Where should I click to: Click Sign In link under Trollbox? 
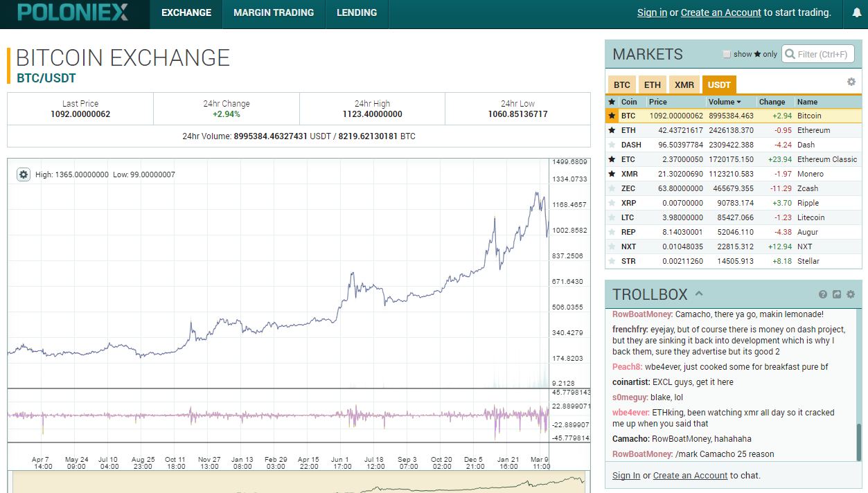tap(626, 475)
